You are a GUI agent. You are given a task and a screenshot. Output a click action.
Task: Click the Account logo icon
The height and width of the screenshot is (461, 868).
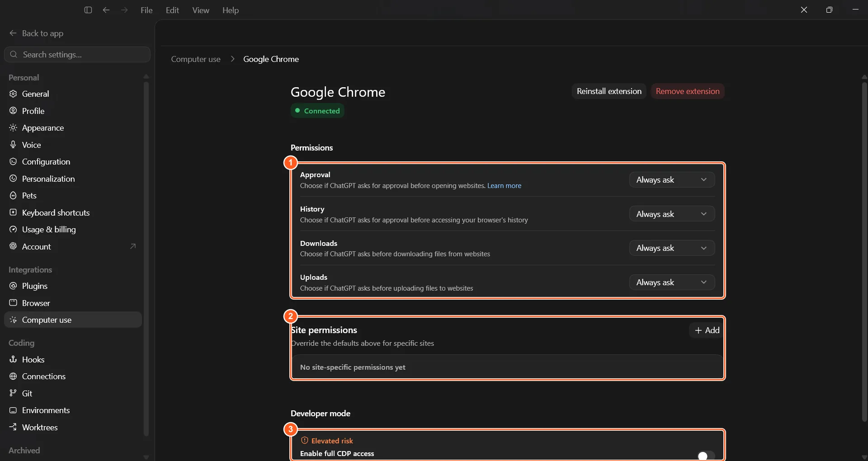click(13, 246)
